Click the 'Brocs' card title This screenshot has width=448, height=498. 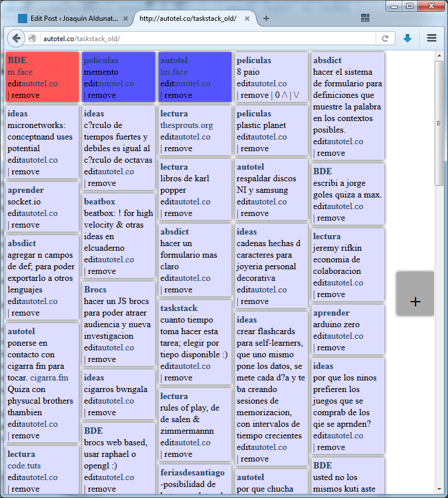point(95,290)
